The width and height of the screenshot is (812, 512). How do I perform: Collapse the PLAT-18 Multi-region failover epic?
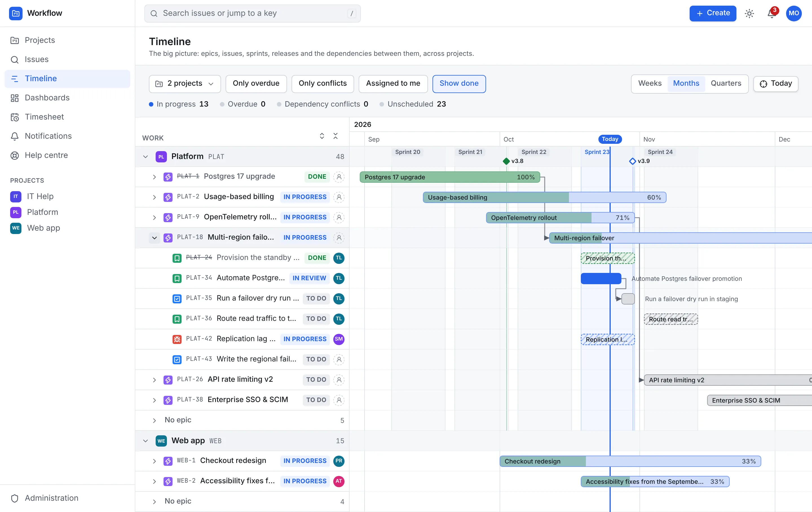[x=155, y=238]
